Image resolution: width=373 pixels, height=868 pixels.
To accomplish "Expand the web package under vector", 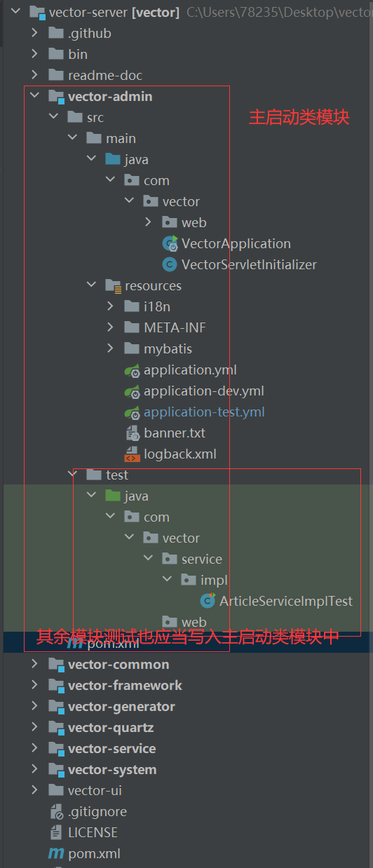I will coord(148,223).
